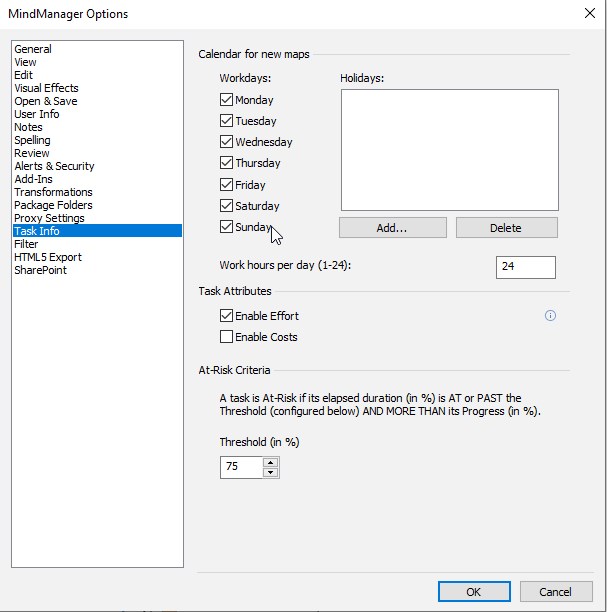The image size is (607, 612).
Task: Select General in the options list
Action: 33,49
